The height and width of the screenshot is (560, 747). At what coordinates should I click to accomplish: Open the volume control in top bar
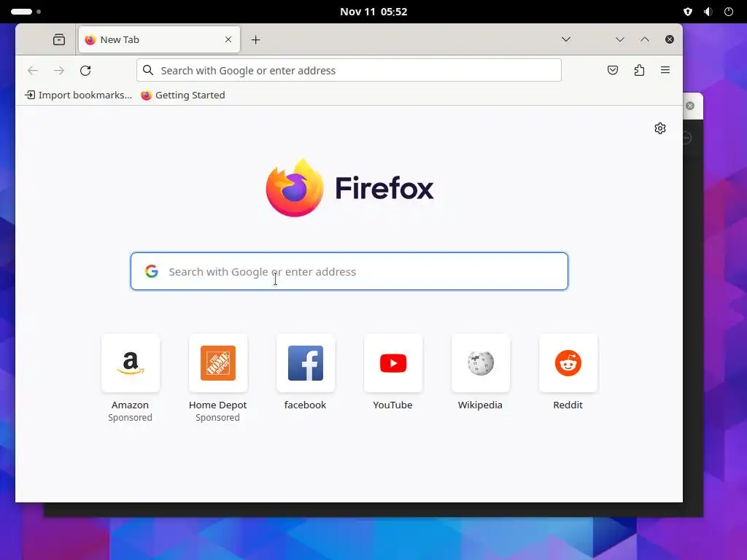tap(708, 12)
